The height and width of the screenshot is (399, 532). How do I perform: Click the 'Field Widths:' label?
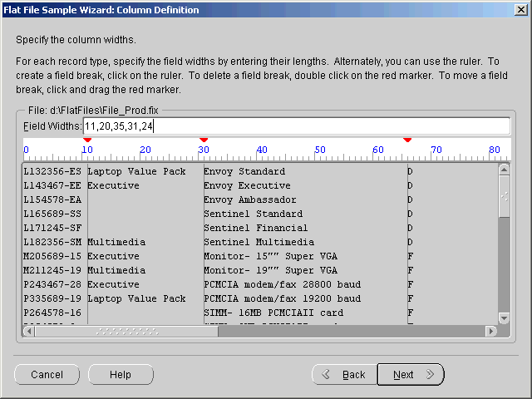[x=52, y=126]
